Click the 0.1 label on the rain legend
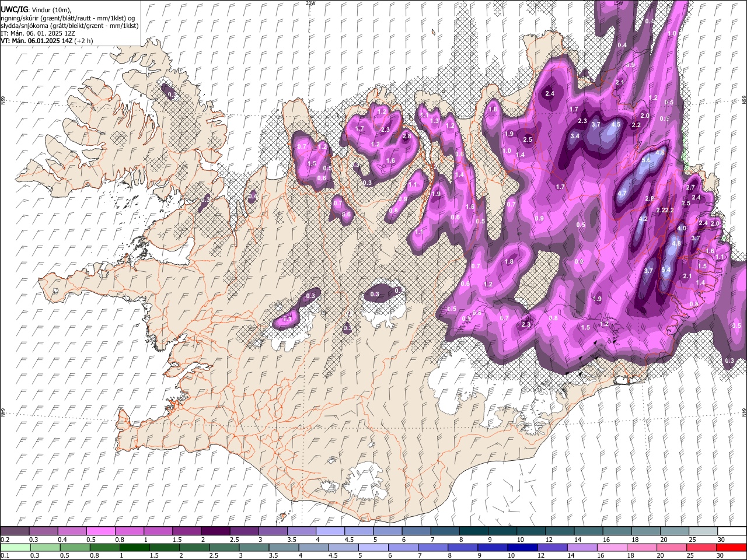The width and height of the screenshot is (747, 560). pyautogui.click(x=5, y=556)
